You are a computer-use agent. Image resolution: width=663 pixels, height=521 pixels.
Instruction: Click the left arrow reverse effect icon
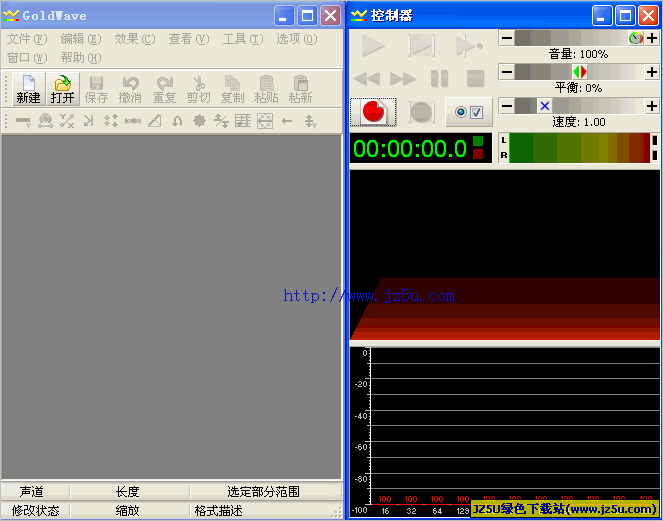287,121
